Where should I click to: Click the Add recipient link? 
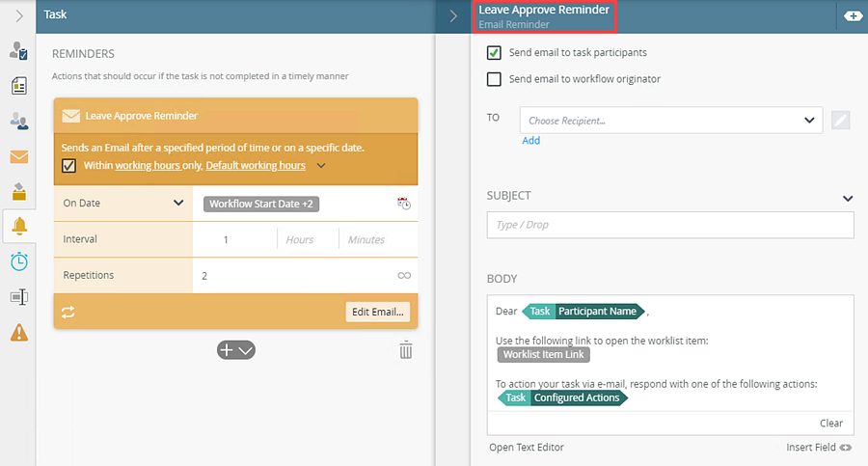coord(530,141)
